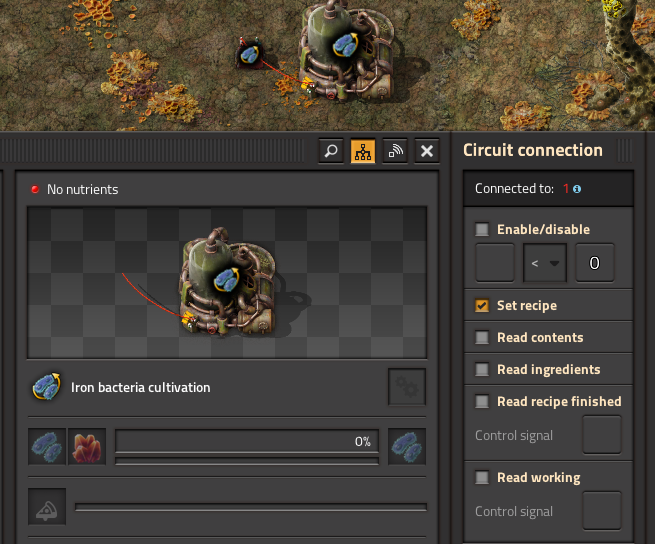Click the constant combinator with bacteria icon
The width and height of the screenshot is (655, 544).
pyautogui.click(x=250, y=54)
